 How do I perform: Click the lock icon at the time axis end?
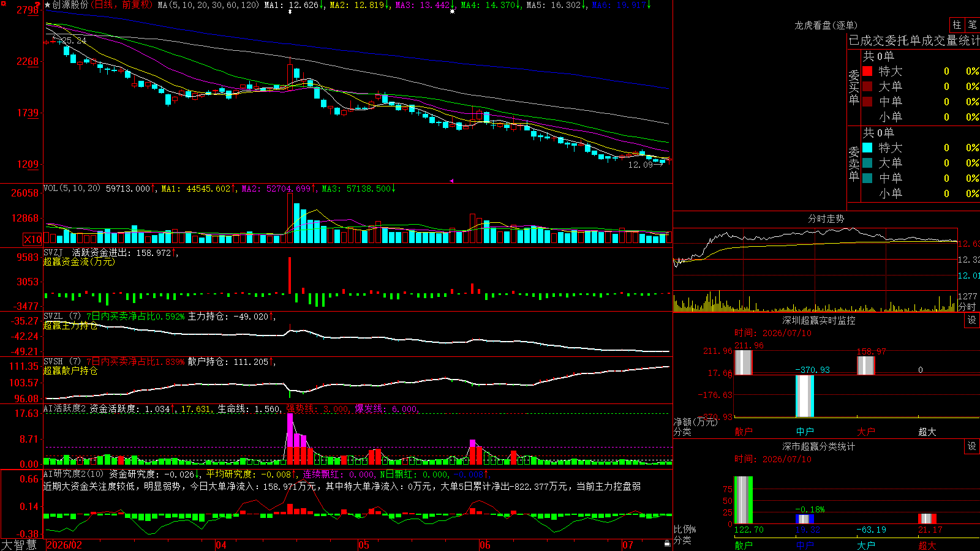click(667, 544)
